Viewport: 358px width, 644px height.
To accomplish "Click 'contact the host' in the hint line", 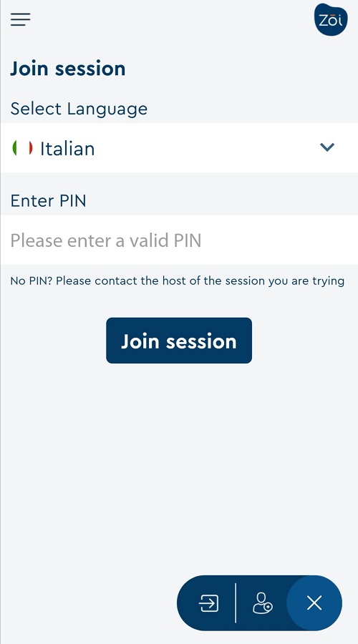I will 137,281.
